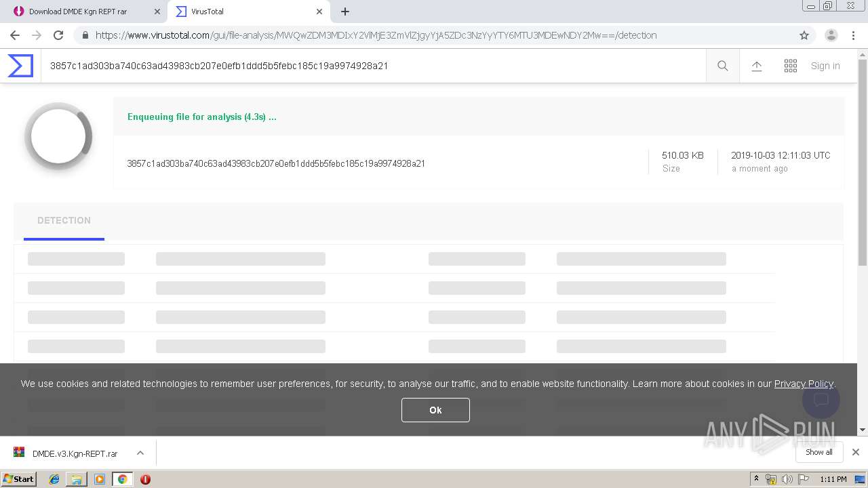Click the circular analysis progress indicator
This screenshot has height=488, width=868.
coord(58,136)
